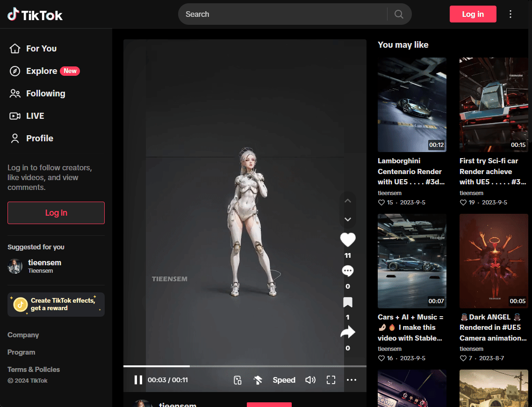
Task: Enter fullscreen with the expand icon
Action: coord(331,380)
